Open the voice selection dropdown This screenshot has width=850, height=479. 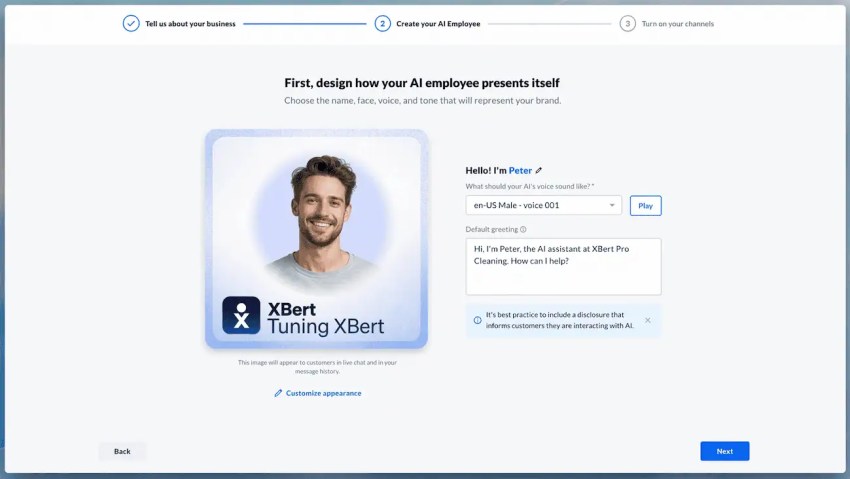[543, 205]
